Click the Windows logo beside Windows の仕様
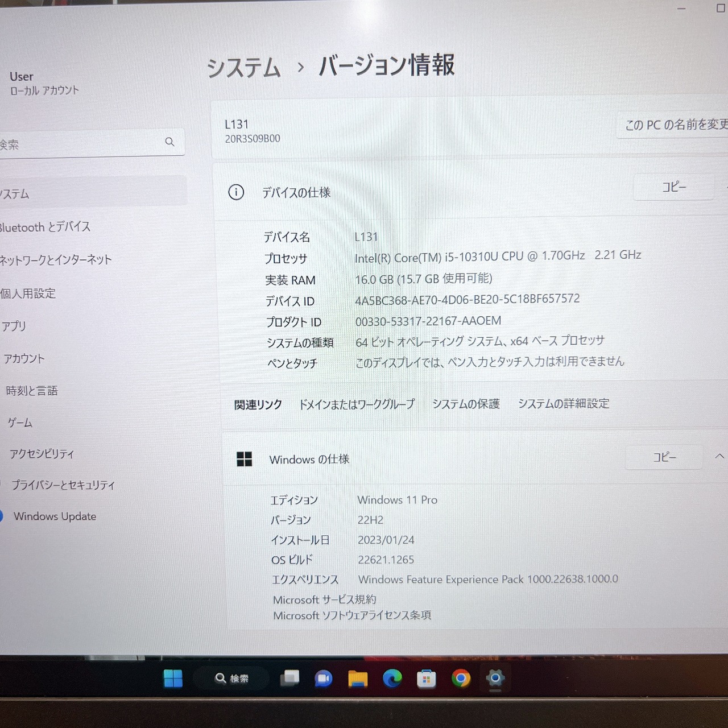 pos(244,459)
